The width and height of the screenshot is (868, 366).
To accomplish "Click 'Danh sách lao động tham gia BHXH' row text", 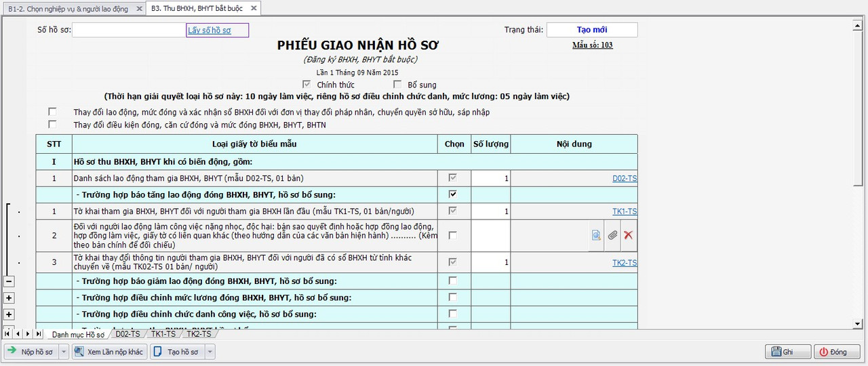I will [189, 179].
